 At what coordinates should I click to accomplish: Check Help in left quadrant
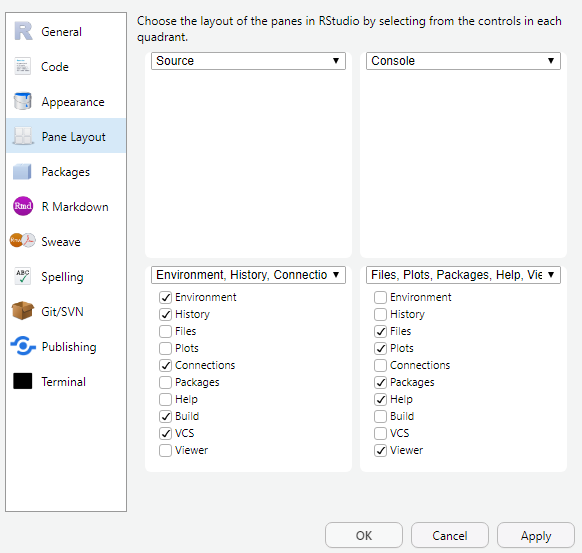[166, 400]
